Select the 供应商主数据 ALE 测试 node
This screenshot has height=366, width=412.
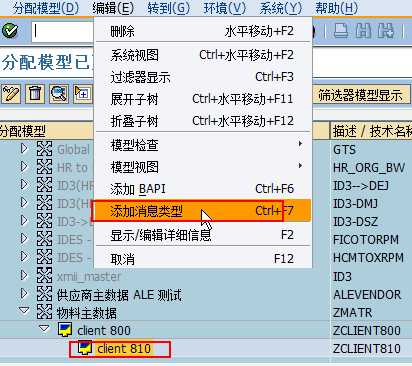(119, 295)
